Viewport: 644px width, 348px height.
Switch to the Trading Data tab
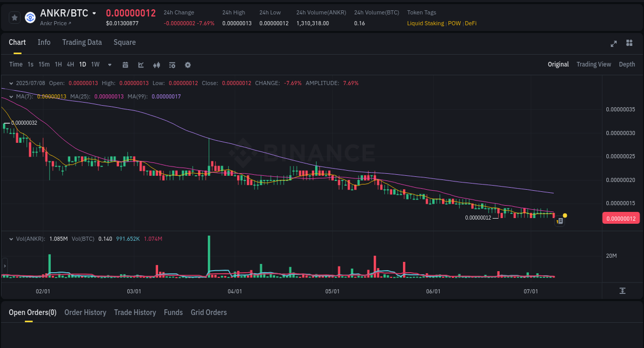[x=82, y=42]
